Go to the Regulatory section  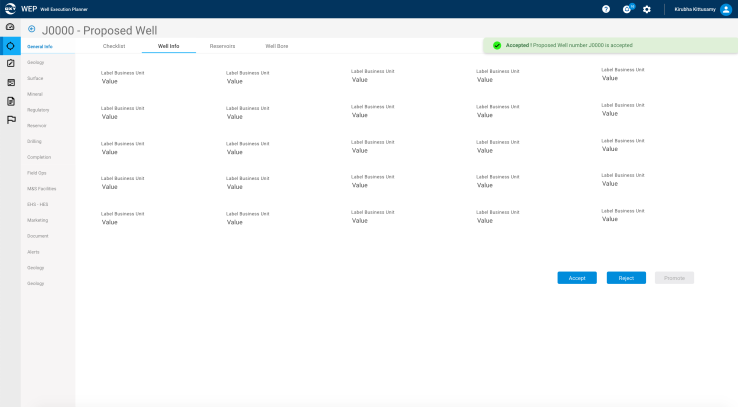[x=38, y=110]
